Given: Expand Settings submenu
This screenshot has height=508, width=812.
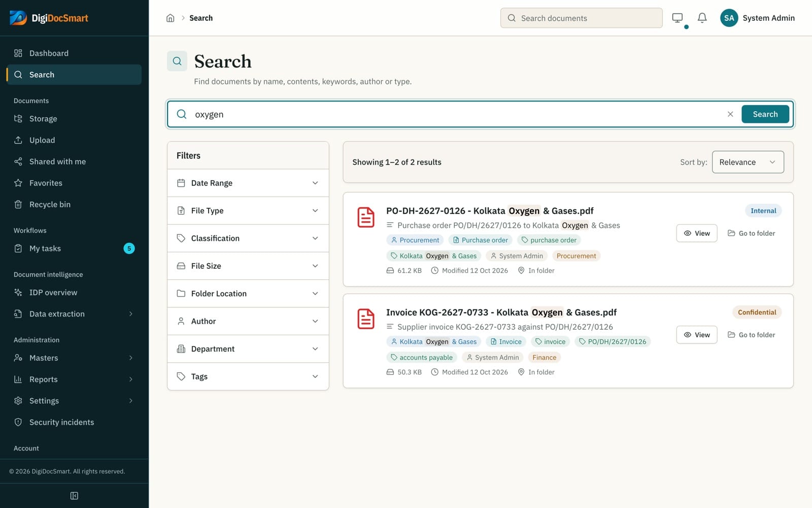Looking at the screenshot, I should tap(74, 400).
